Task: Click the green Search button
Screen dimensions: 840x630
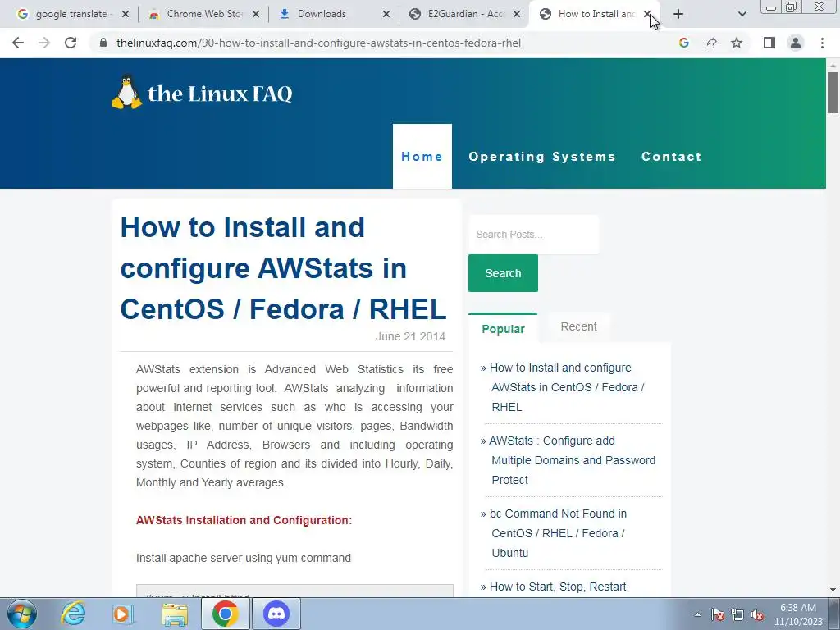Action: tap(503, 273)
